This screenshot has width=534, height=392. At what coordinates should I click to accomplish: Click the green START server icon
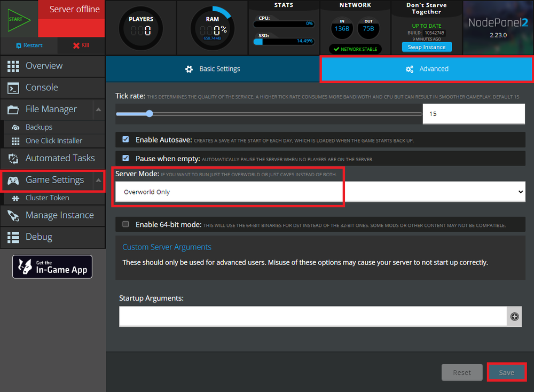point(18,19)
